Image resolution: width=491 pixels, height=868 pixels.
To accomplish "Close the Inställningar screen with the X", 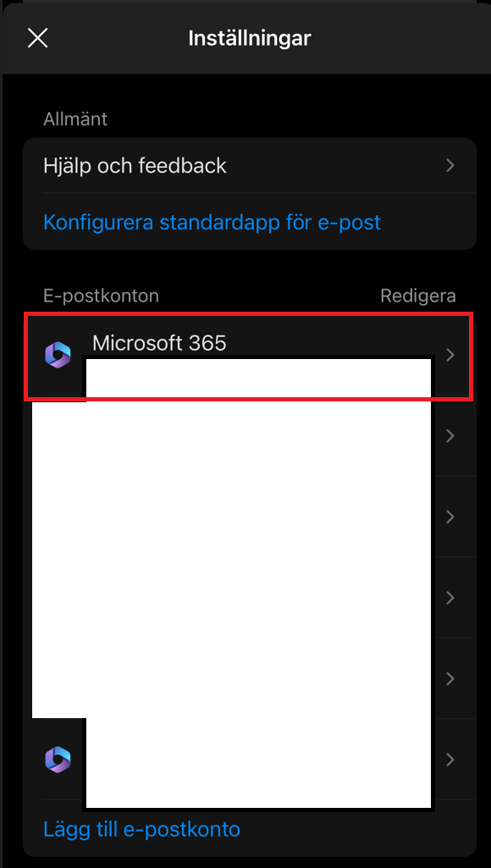I will (x=37, y=38).
